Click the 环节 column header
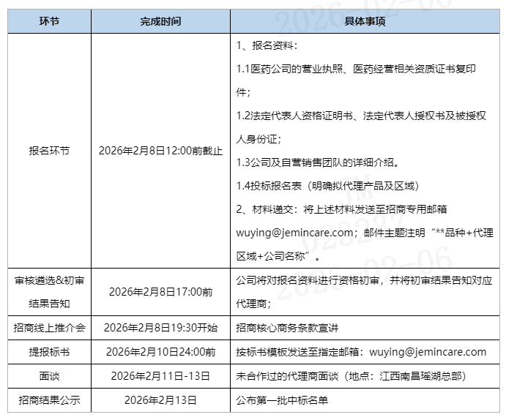The image size is (506, 420). [49, 21]
